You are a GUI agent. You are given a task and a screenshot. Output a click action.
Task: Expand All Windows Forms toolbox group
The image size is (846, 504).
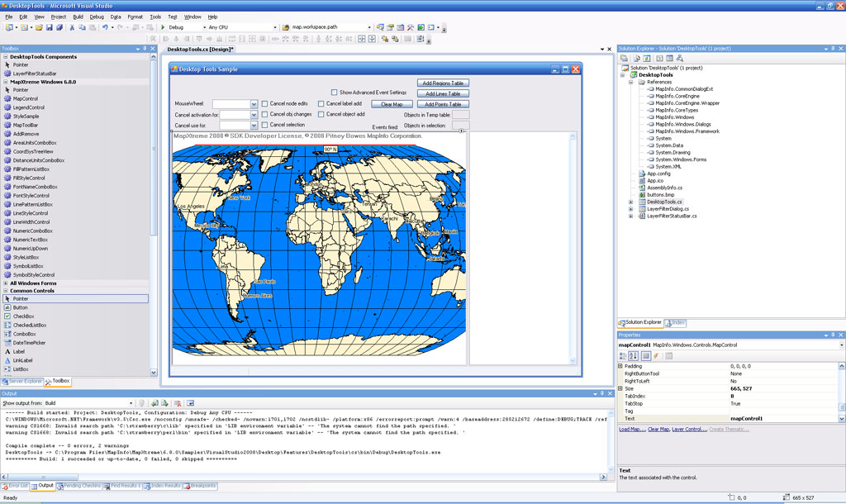click(6, 283)
